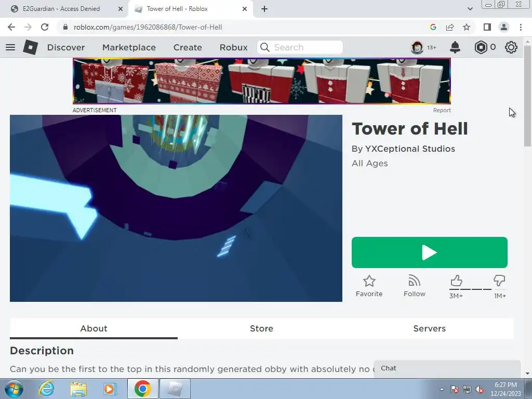The height and width of the screenshot is (399, 532).
Task: Click the URL address bar
Action: (244, 27)
